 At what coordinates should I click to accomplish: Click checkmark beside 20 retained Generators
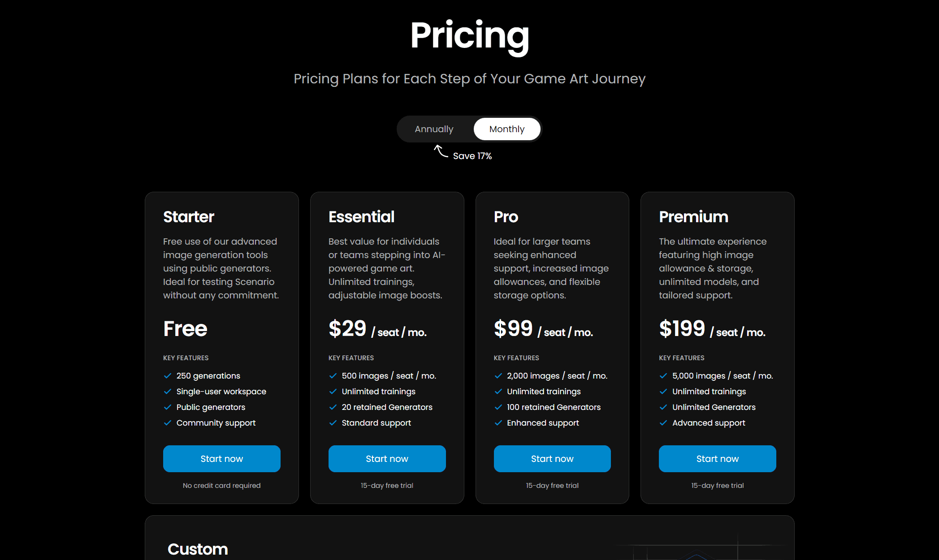pos(333,407)
